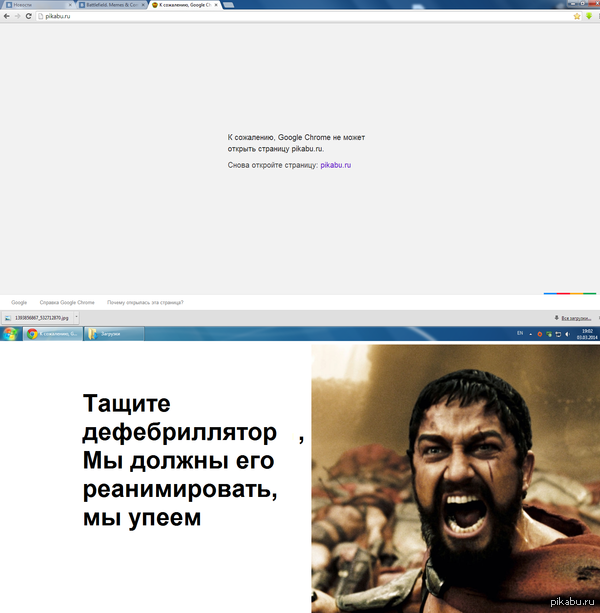Reload the pikabu.ru page

point(29,16)
